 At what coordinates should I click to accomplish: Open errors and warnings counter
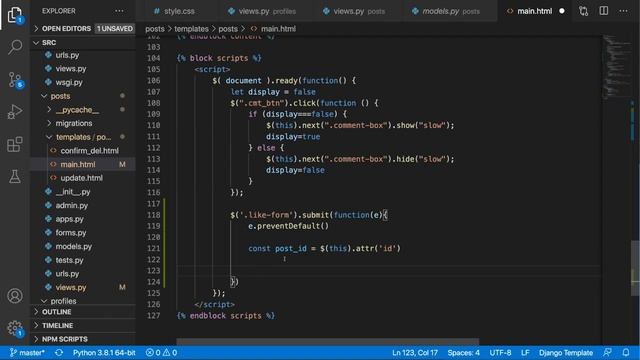click(161, 353)
